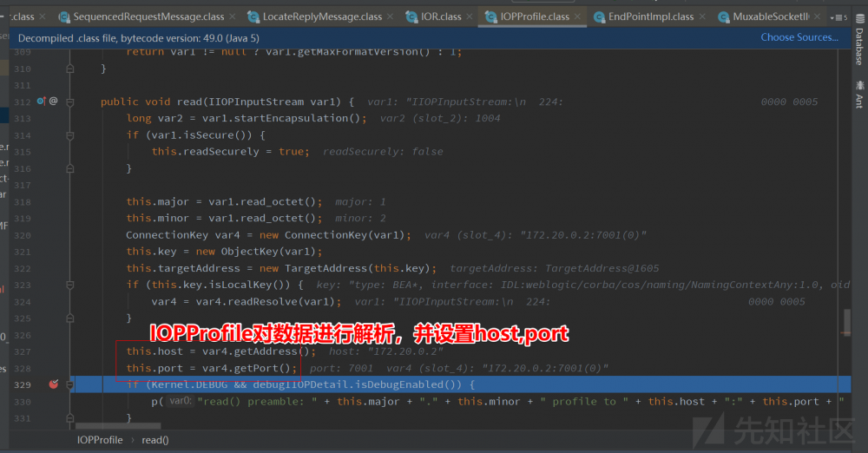Close the SequencedRequestMessage.class tab
This screenshot has height=453, width=868.
click(x=233, y=16)
